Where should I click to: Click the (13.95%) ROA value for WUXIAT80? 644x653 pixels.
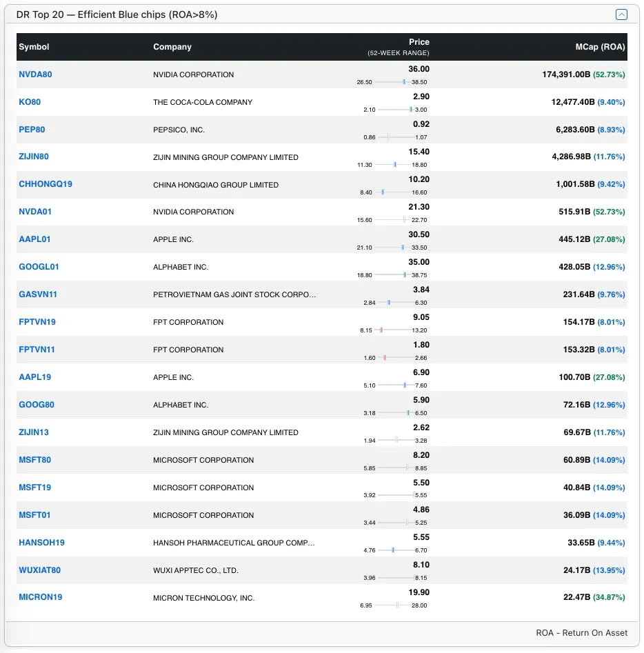coord(609,570)
